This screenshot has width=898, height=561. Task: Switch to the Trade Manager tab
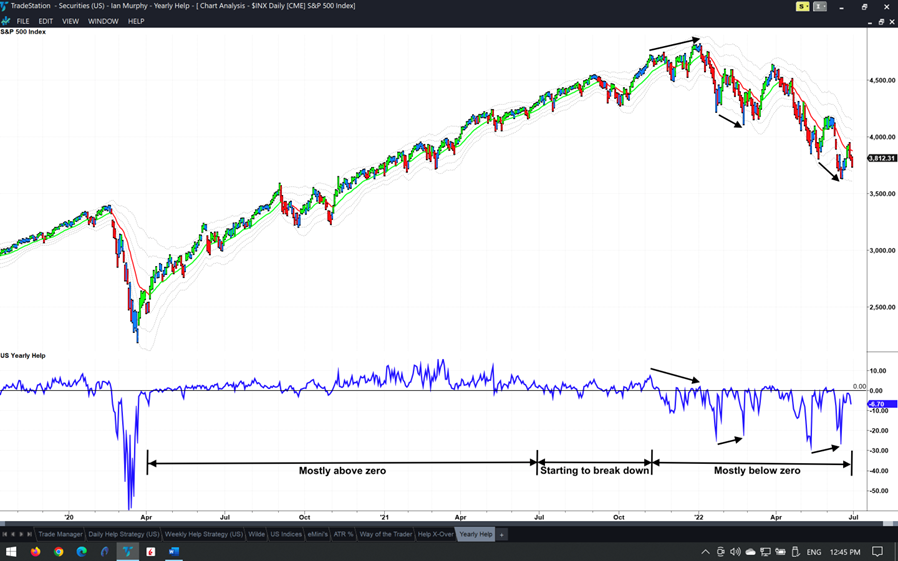point(60,534)
